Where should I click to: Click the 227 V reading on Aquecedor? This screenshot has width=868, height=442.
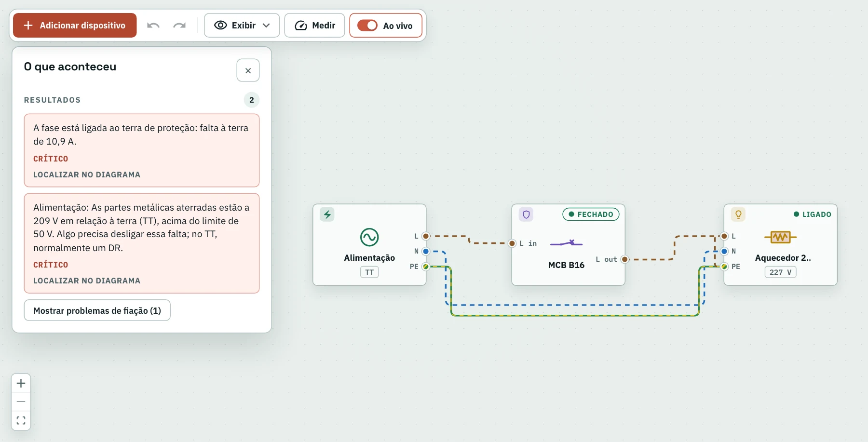pos(780,272)
